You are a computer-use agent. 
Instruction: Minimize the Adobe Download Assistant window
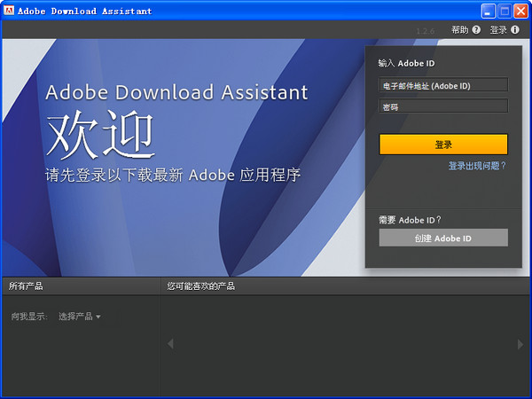click(x=489, y=11)
